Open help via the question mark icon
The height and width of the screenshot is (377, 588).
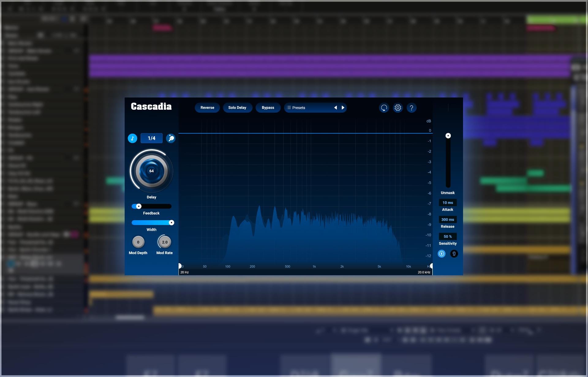click(x=412, y=108)
